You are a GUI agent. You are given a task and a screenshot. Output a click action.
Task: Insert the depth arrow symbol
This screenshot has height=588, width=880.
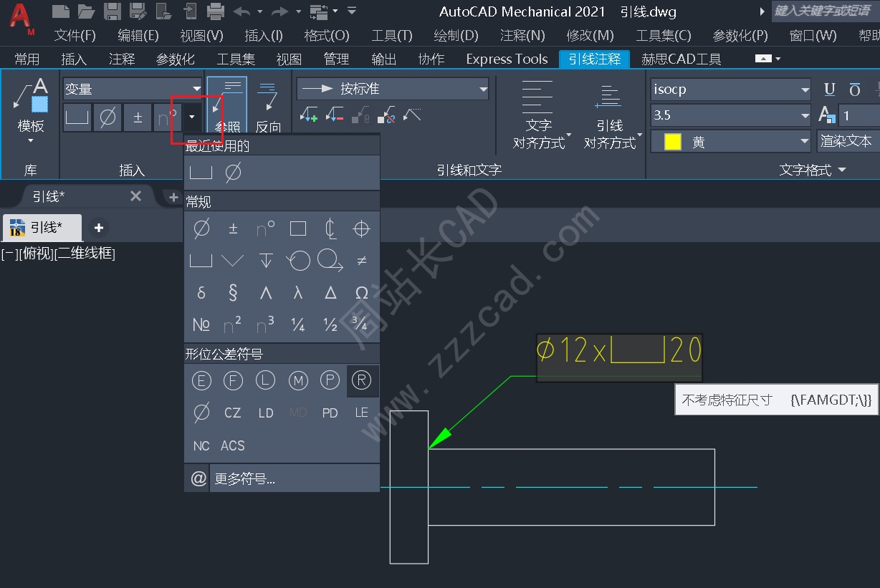(x=265, y=261)
